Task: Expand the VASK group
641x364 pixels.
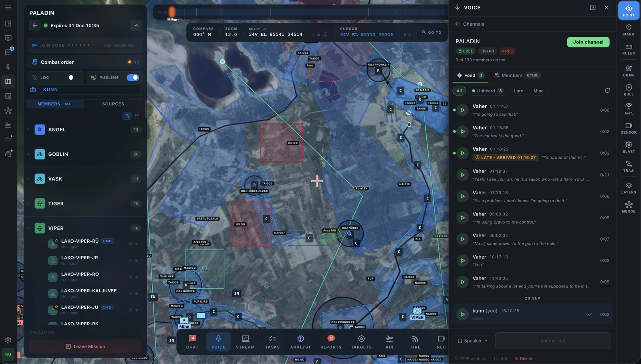Action: point(28,179)
